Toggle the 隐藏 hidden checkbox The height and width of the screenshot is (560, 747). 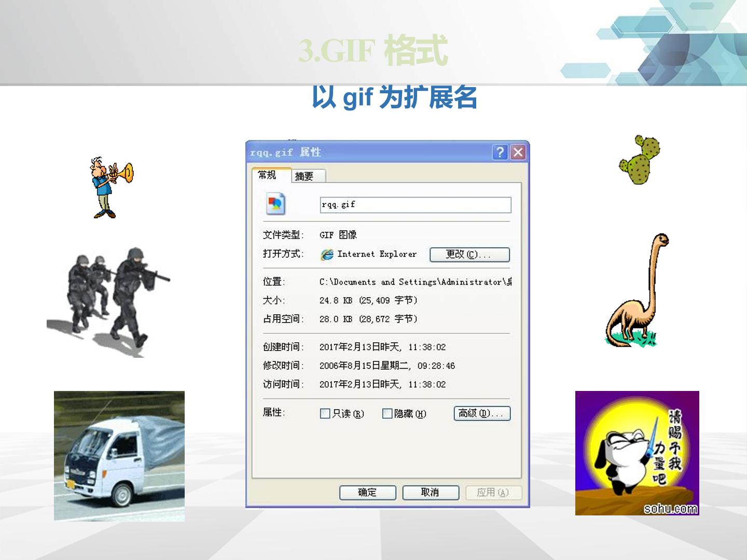(x=387, y=413)
